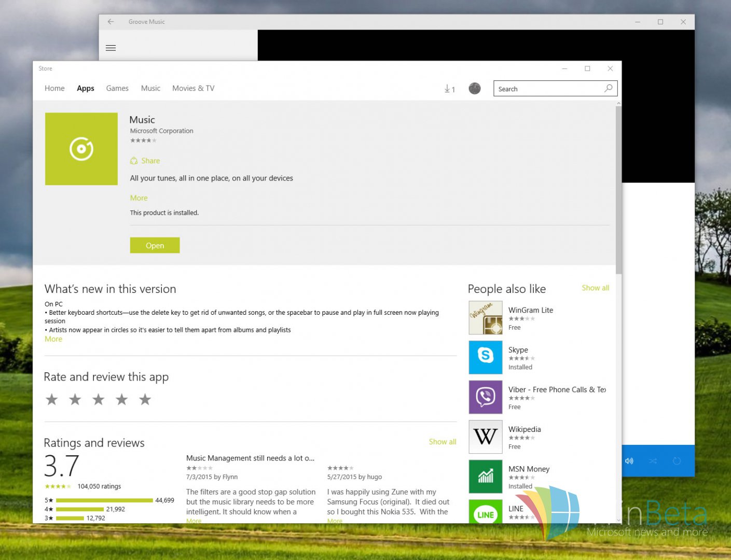Maximize the Groove Music window
Screen dimensions: 731x560
pyautogui.click(x=660, y=22)
